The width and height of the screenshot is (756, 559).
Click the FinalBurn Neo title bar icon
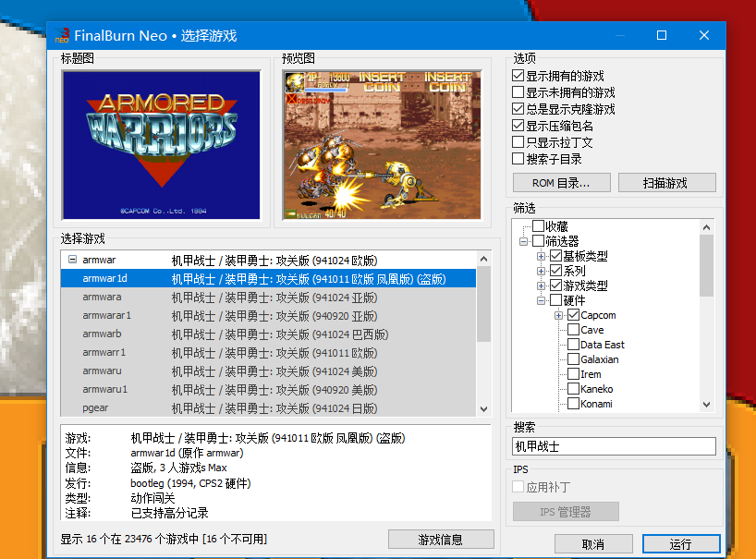tap(62, 35)
